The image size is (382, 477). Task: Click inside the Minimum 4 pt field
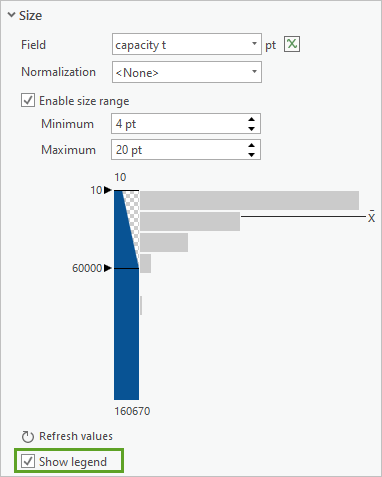179,124
